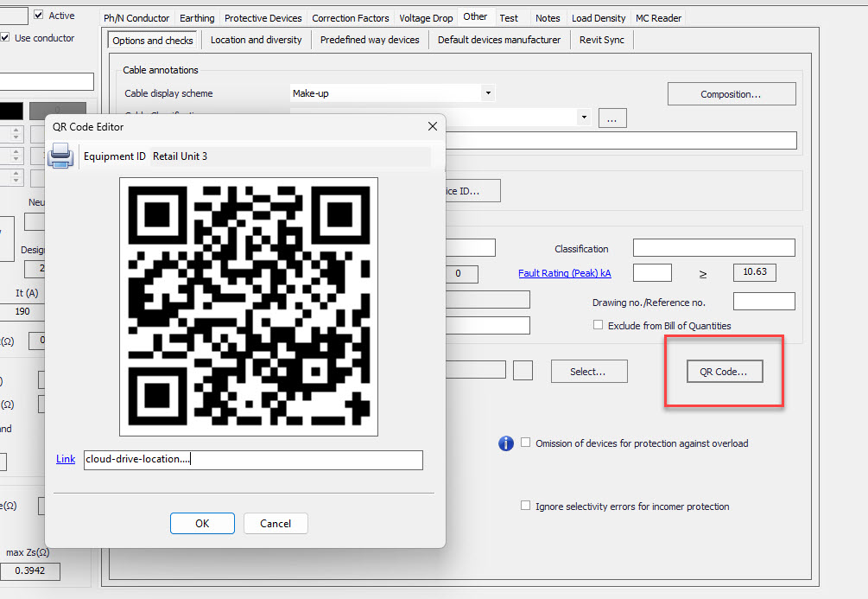Open the Protective Devices tab
Screen dimensions: 868x599
pos(263,18)
